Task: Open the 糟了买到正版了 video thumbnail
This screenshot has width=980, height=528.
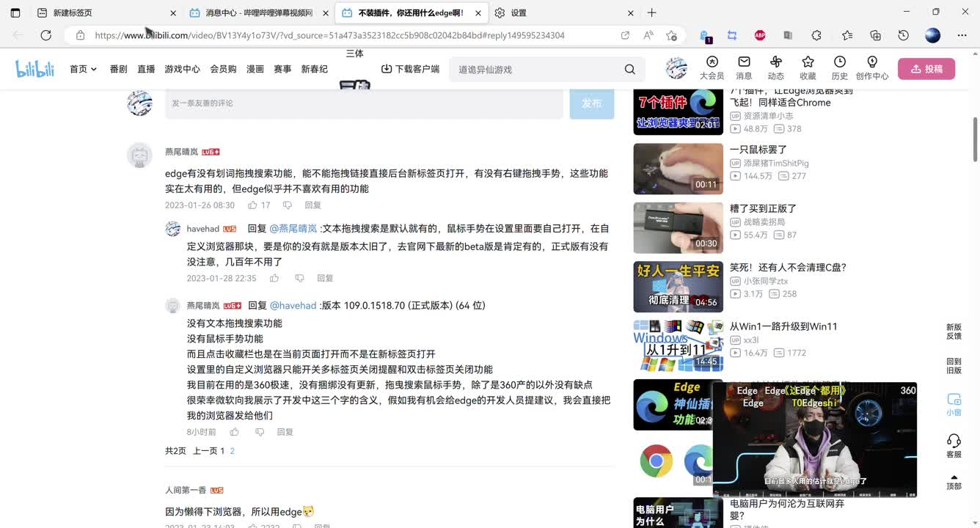Action: pos(678,227)
